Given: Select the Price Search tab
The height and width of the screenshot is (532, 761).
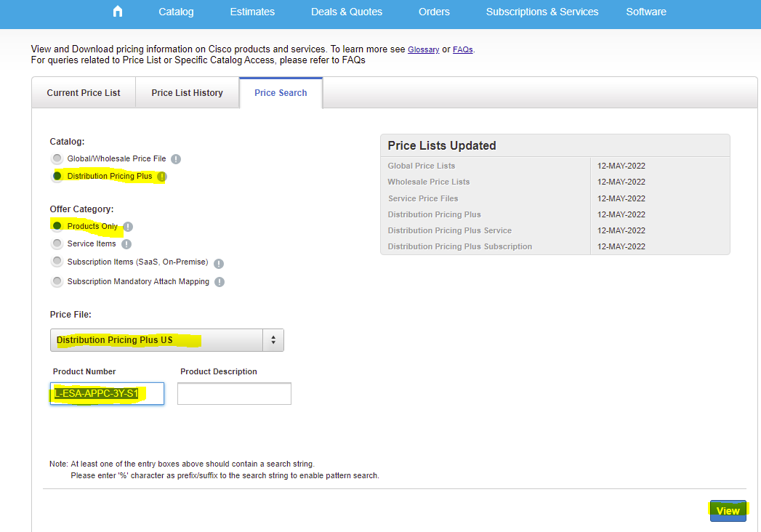Looking at the screenshot, I should pyautogui.click(x=281, y=93).
